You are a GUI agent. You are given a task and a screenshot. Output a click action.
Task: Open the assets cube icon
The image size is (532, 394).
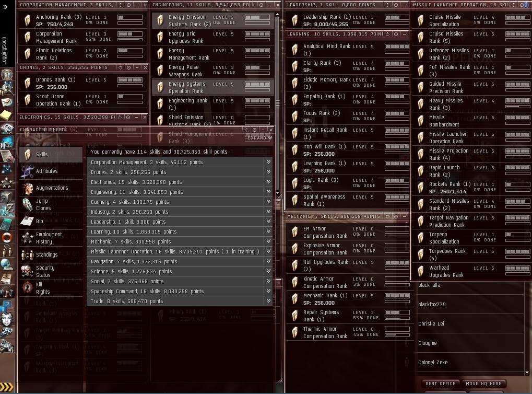pyautogui.click(x=7, y=196)
